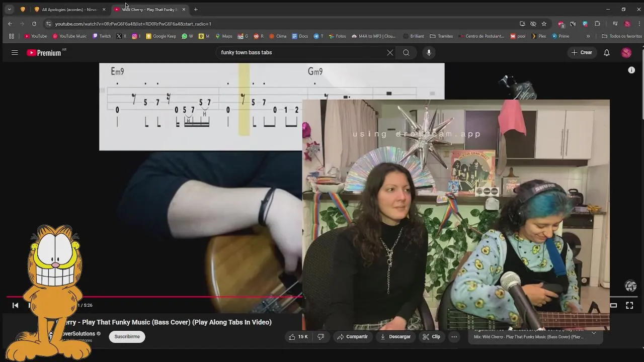Open the pool bookmark
Screen dimensions: 644x362
pos(518,36)
